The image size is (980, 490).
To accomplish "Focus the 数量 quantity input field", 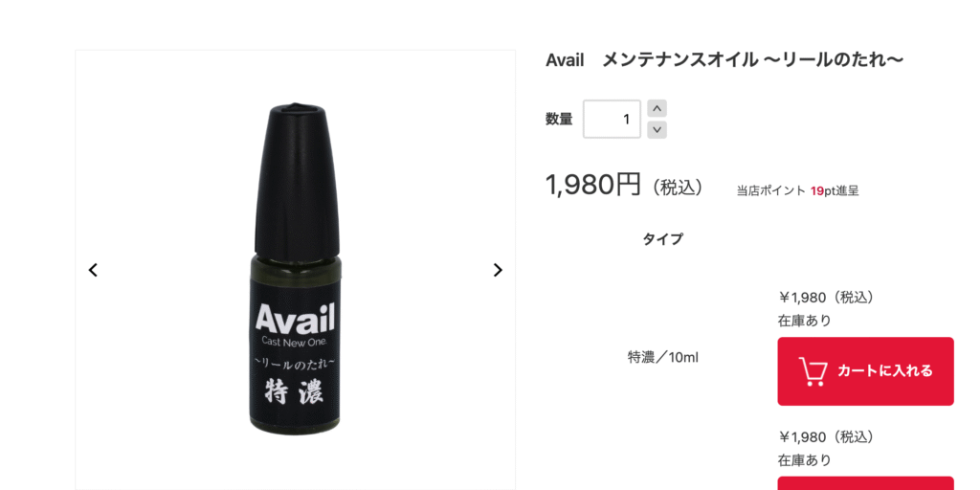I will pyautogui.click(x=612, y=119).
